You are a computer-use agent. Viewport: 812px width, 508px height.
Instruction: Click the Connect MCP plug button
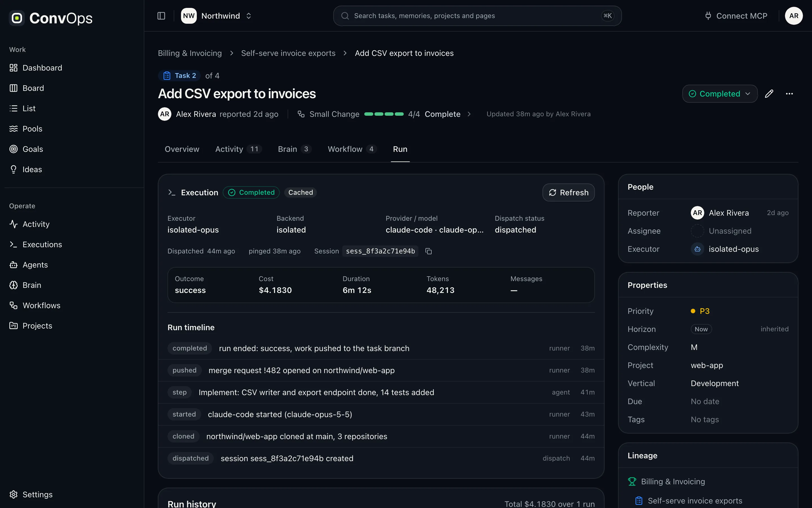coord(736,16)
